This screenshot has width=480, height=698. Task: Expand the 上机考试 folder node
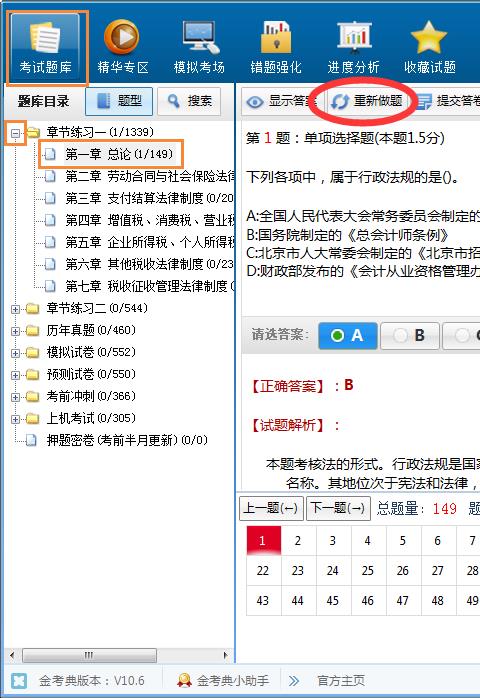click(x=16, y=419)
